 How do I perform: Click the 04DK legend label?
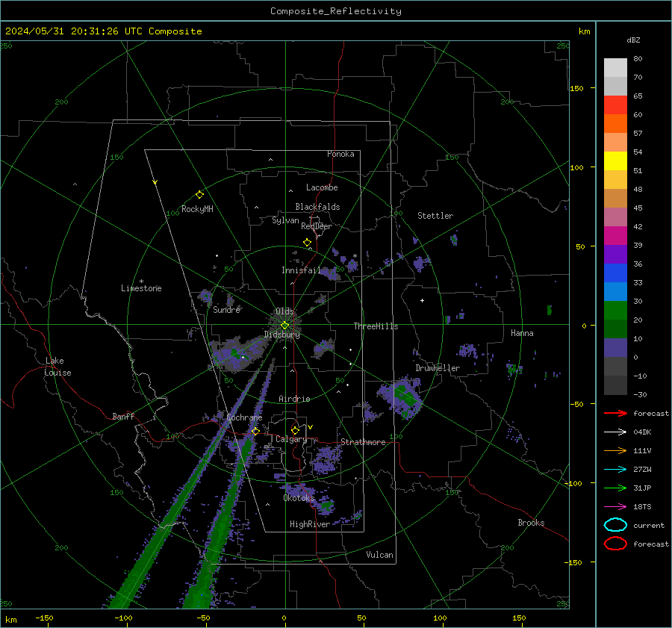(642, 432)
